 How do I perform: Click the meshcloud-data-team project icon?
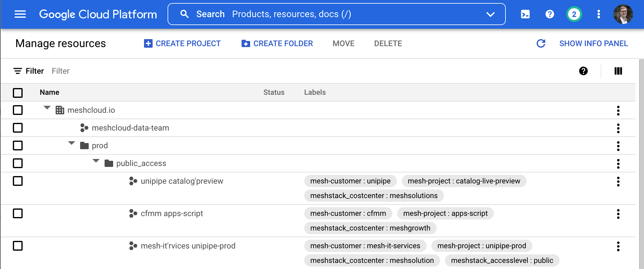pos(84,128)
